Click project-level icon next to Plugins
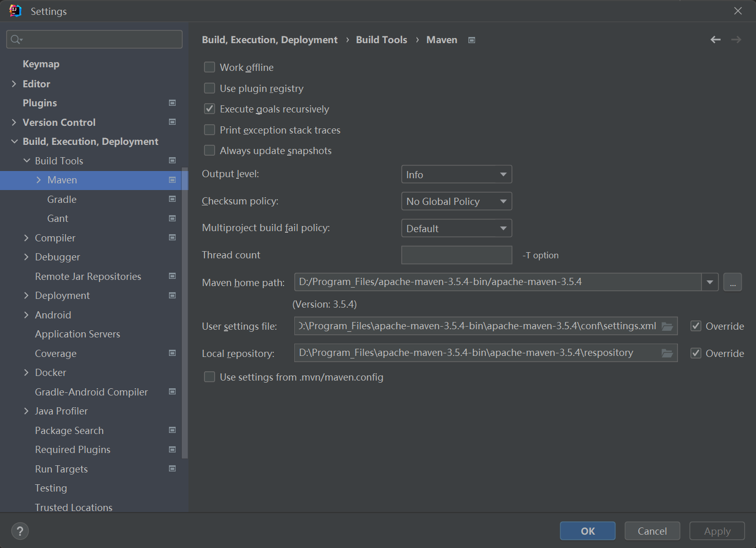 tap(173, 103)
